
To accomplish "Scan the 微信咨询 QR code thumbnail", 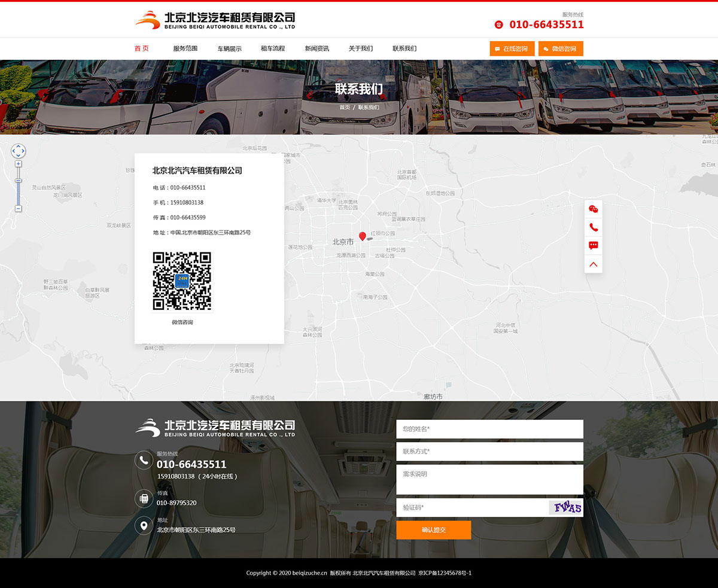I will click(181, 281).
